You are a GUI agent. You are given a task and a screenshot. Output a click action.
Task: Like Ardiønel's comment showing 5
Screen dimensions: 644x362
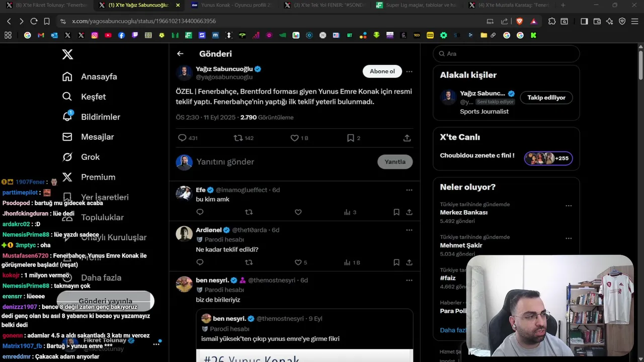(x=300, y=262)
